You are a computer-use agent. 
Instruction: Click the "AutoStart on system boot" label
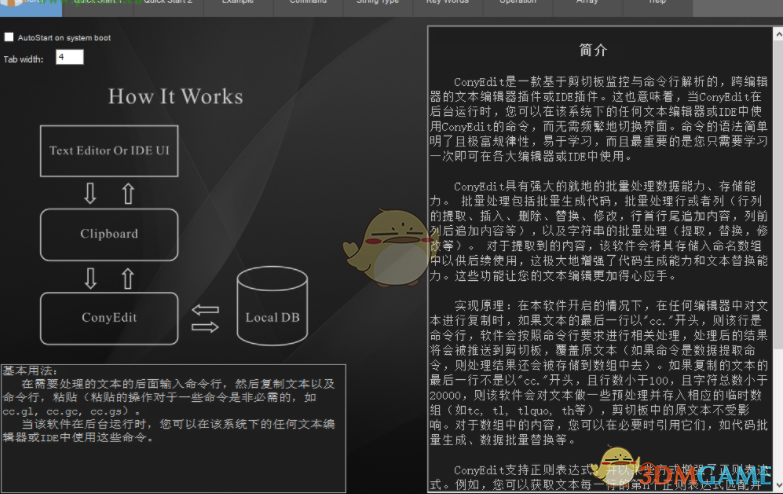point(64,37)
